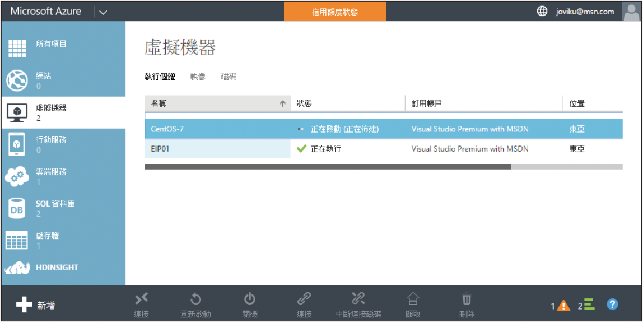Viewport: 644px width, 323px height.
Task: Switch to the 映像 tab
Action: [x=198, y=76]
